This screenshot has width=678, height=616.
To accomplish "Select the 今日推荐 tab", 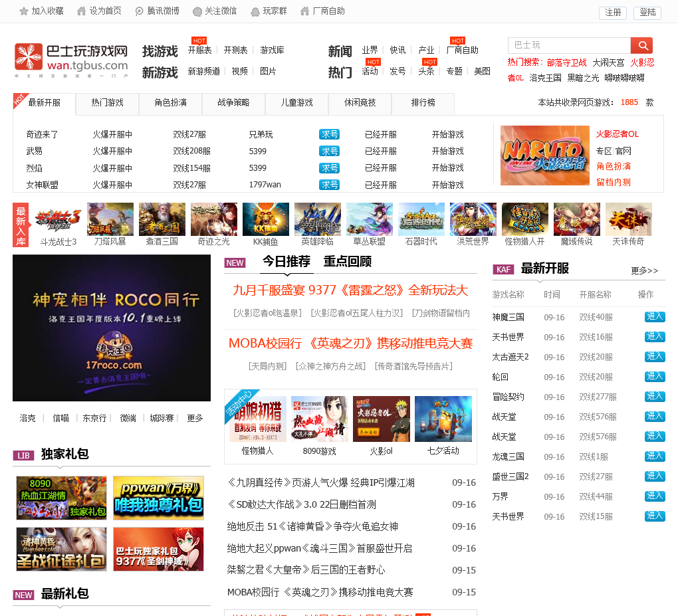I will click(286, 262).
